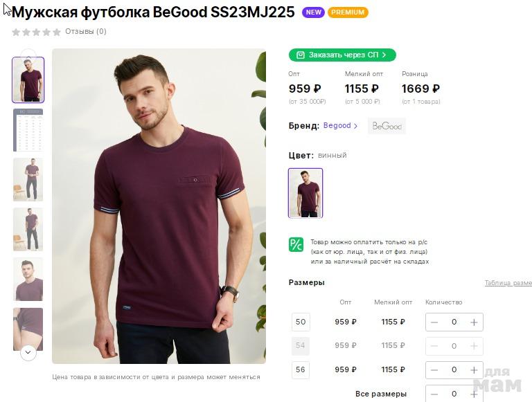
Task: Select unavailable size 54 option
Action: tap(301, 345)
